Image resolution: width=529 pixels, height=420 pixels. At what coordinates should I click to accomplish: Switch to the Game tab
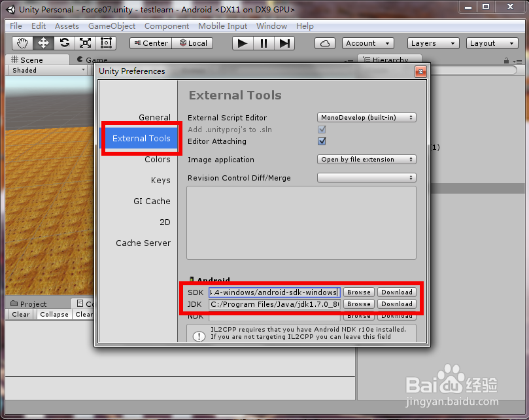coord(92,60)
